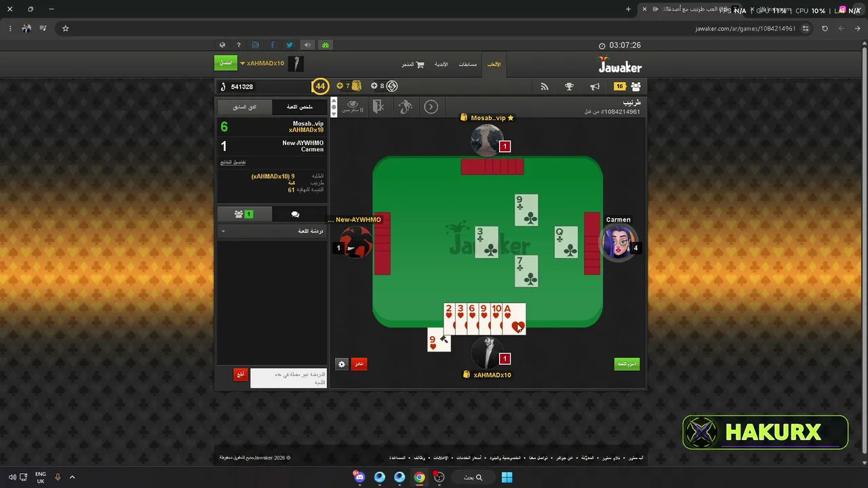Image resolution: width=868 pixels, height=488 pixels.
Task: Show the players list tab with badge 1
Action: 244,214
